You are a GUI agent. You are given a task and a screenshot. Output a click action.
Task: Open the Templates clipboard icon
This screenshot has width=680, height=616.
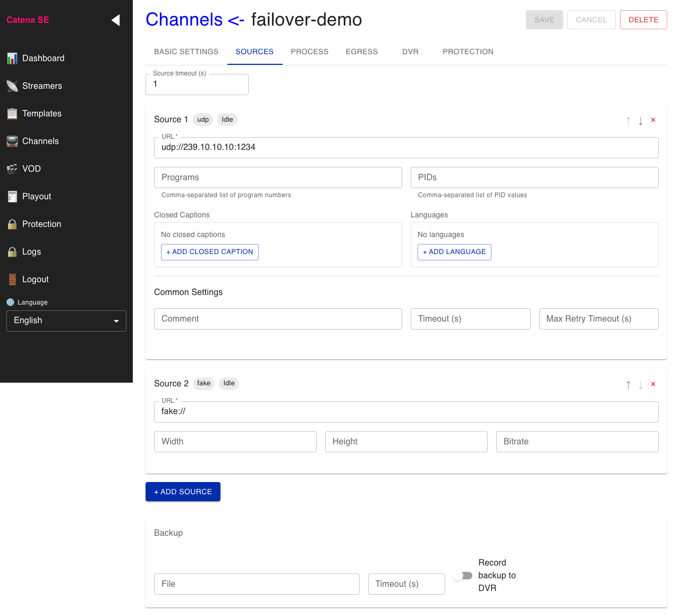coord(12,114)
